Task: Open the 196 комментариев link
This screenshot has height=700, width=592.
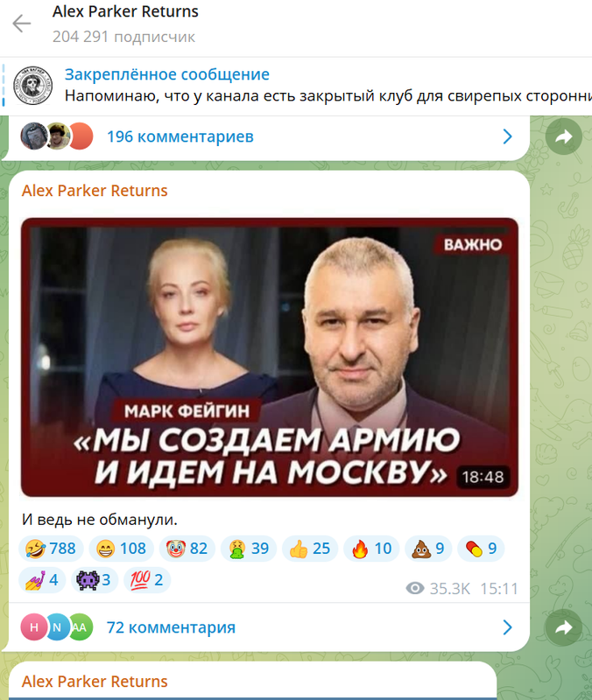Action: [180, 136]
